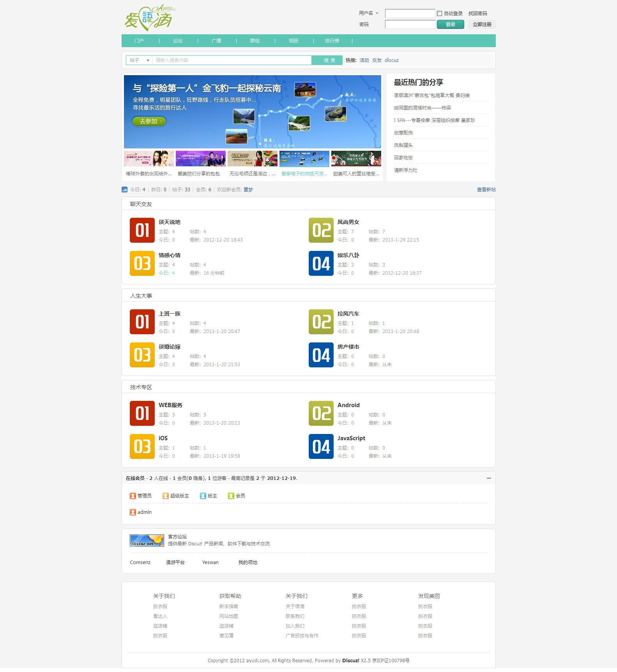Open the 广告投放与合作 footer link
The width and height of the screenshot is (617, 672).
[302, 636]
